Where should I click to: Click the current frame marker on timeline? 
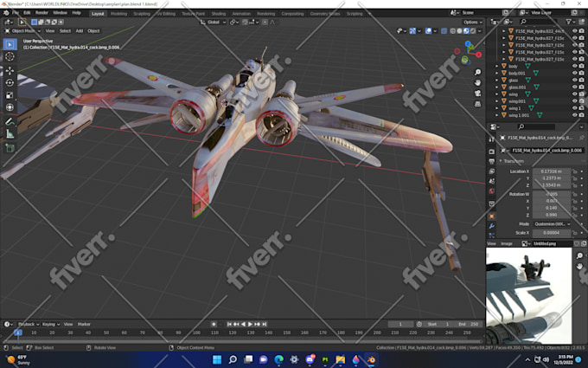pyautogui.click(x=17, y=332)
